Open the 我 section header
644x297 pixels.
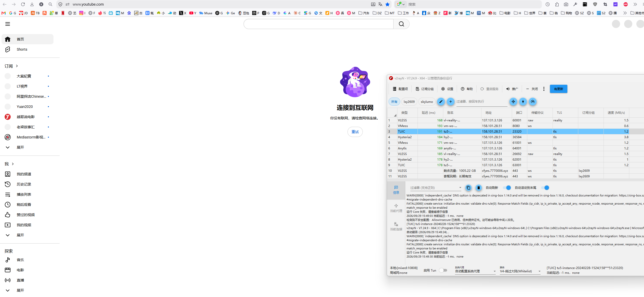tap(9, 164)
